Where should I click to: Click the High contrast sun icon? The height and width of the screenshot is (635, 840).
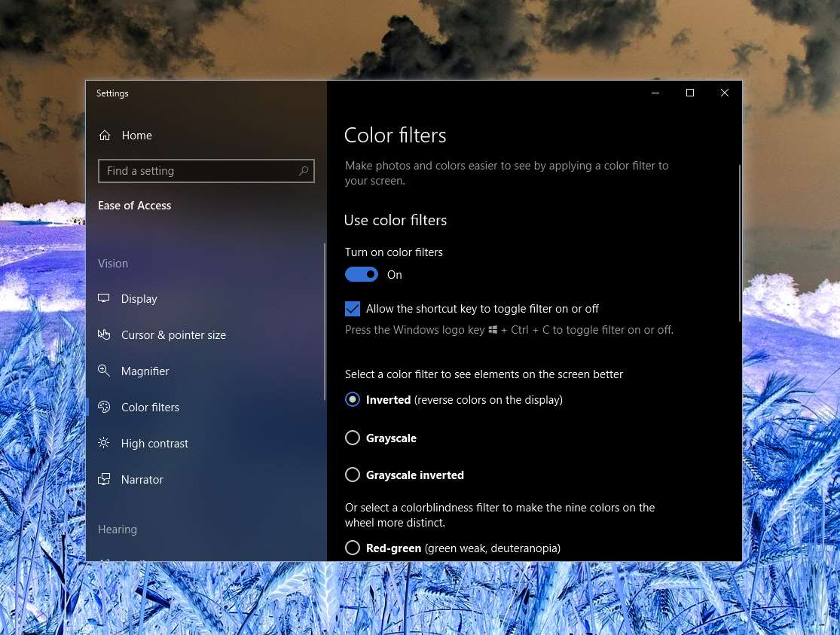[104, 443]
